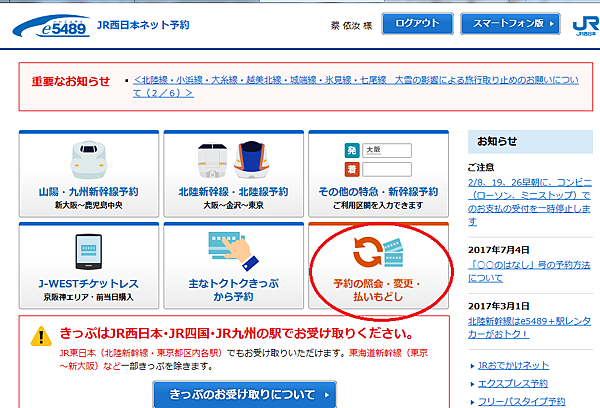The height and width of the screenshot is (408, 600).
Task: Click the red ticket pickup heading text
Action: (x=237, y=333)
